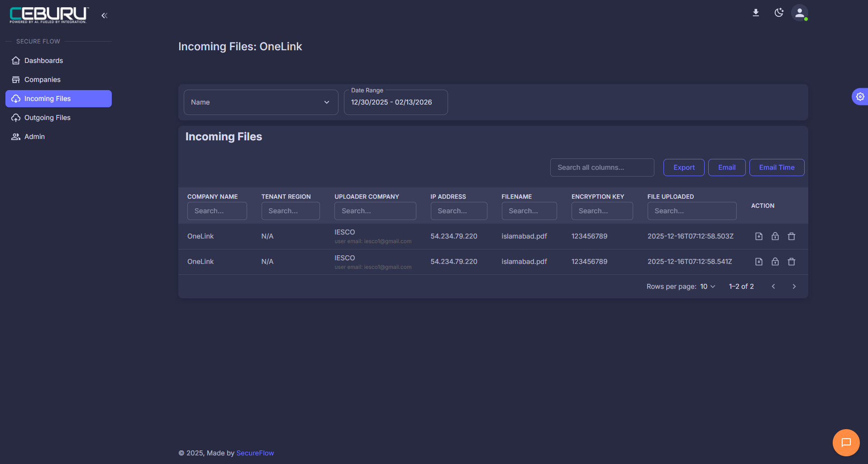Click the Uploader Company column header
868x464 pixels.
[367, 196]
